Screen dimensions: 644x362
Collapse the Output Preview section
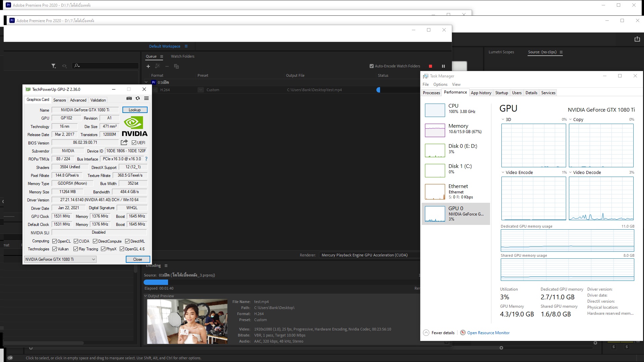click(146, 296)
